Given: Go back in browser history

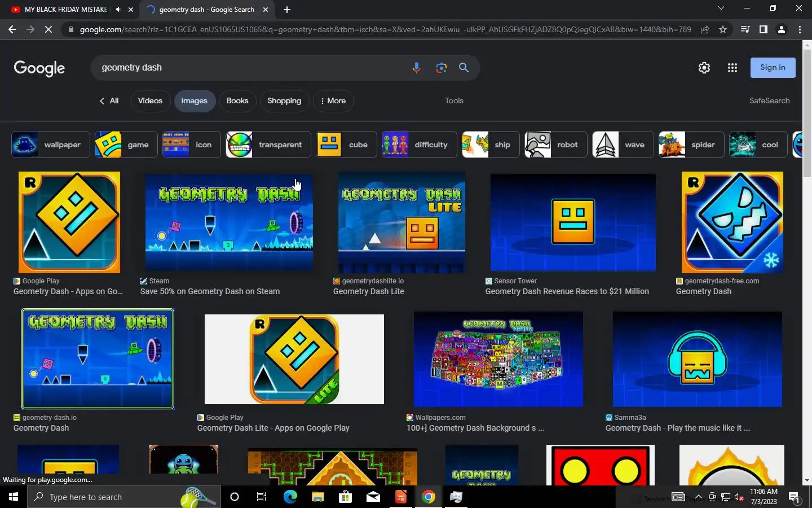Looking at the screenshot, I should tap(12, 29).
